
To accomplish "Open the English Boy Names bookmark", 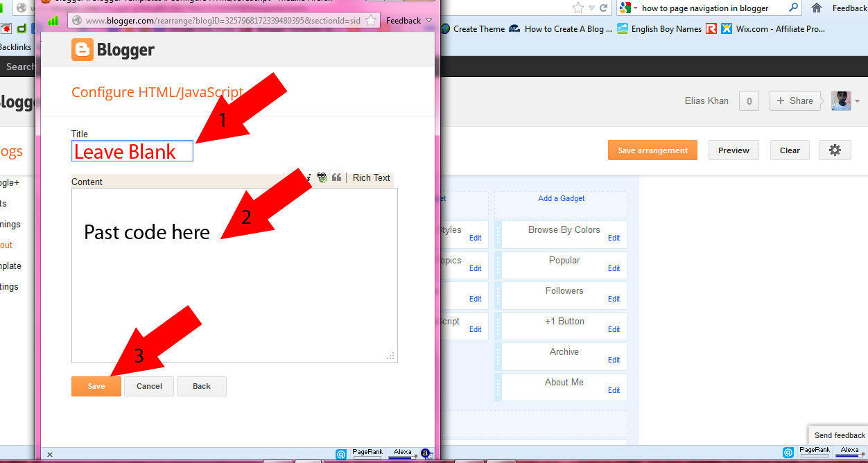I will coord(659,29).
